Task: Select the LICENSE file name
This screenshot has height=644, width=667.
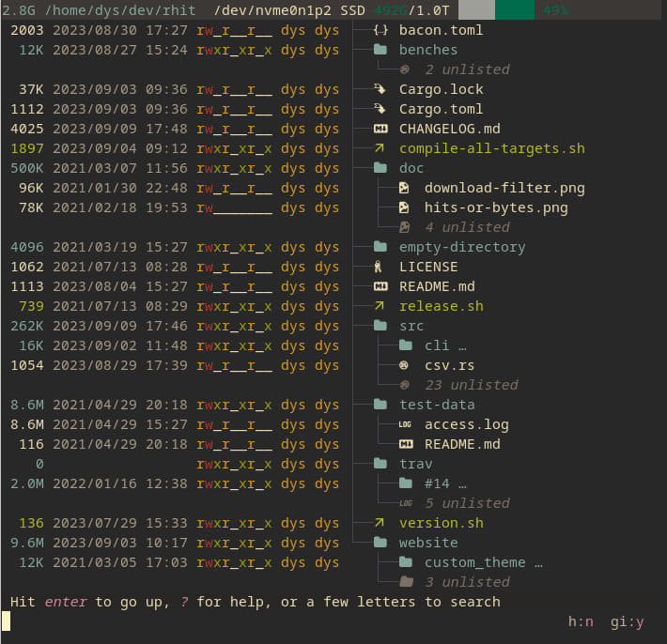Action: [428, 267]
